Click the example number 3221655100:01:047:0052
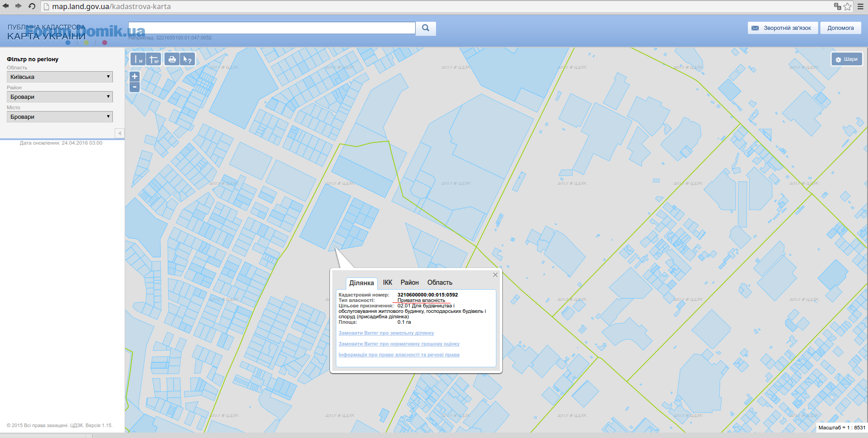Screen dimensions: 868x438 (184, 38)
